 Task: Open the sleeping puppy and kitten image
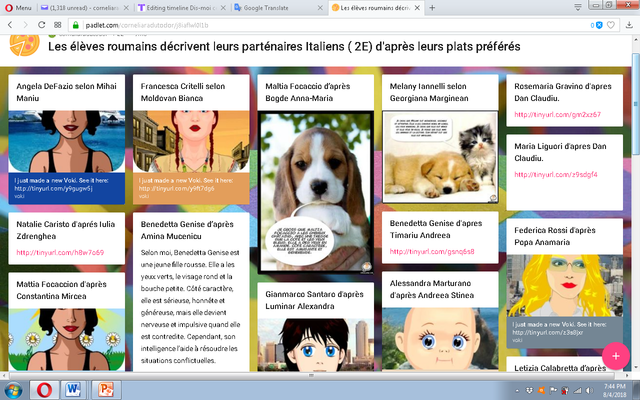coord(440,157)
